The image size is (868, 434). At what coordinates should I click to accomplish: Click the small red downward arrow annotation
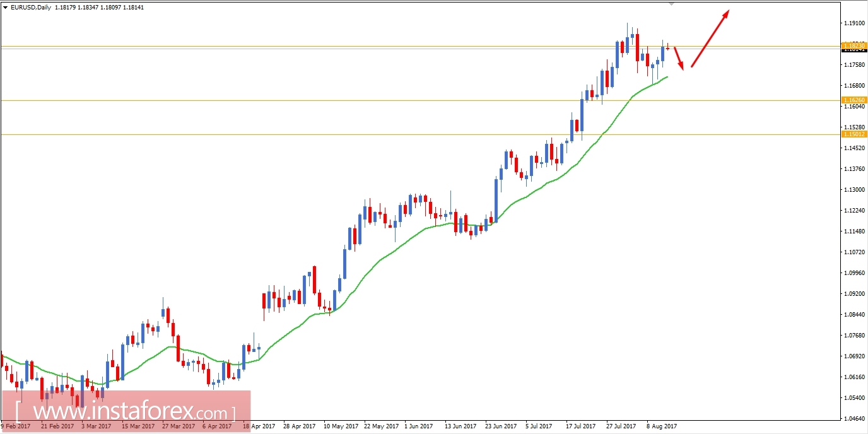pyautogui.click(x=678, y=60)
